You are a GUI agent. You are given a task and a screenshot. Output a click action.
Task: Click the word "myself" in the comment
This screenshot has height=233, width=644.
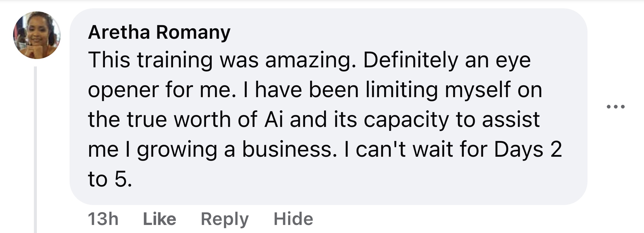pyautogui.click(x=477, y=90)
